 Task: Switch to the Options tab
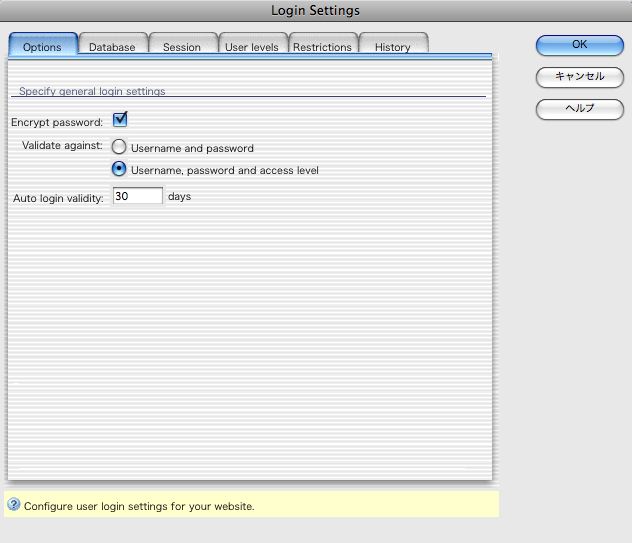coord(42,47)
